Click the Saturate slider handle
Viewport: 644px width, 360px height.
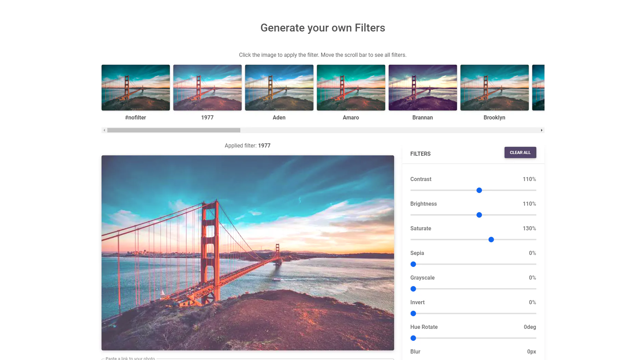(491, 240)
